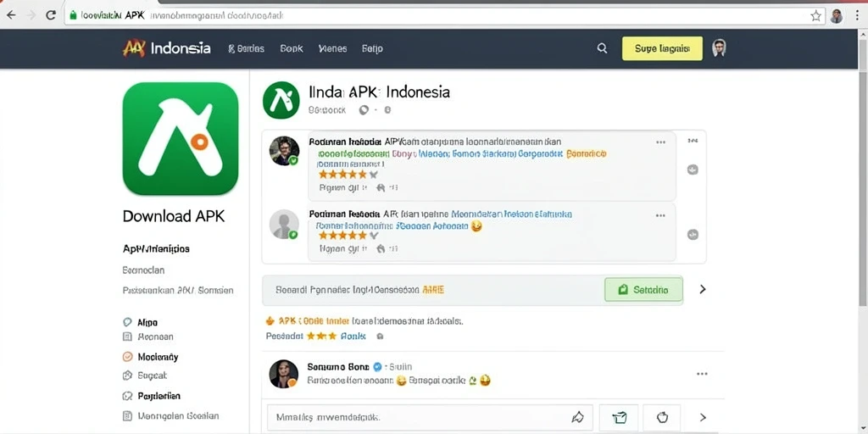Open the three-dot menu on the Somamo Bons post
Screen dimensions: 868x434
702,374
